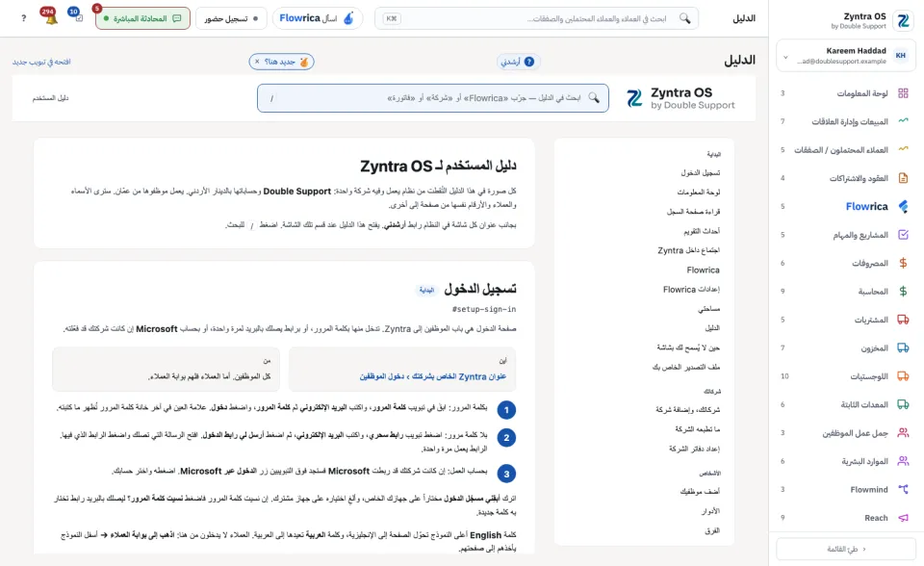The width and height of the screenshot is (924, 566).
Task: Open المخزون blue truck icon
Action: point(903,347)
